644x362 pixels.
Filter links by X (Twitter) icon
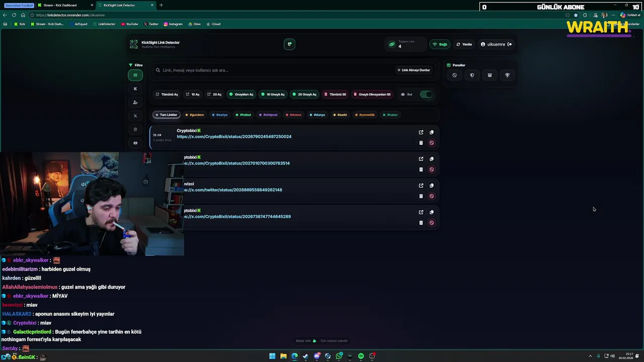(x=135, y=116)
